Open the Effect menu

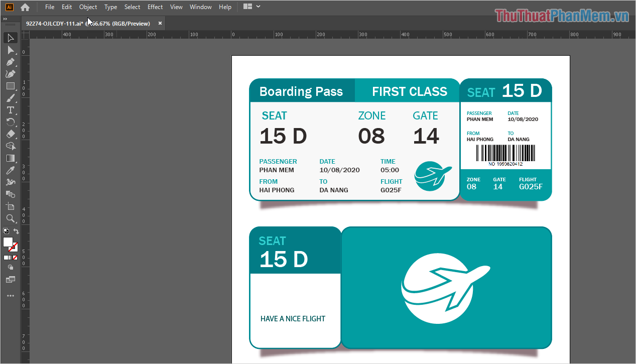click(155, 7)
